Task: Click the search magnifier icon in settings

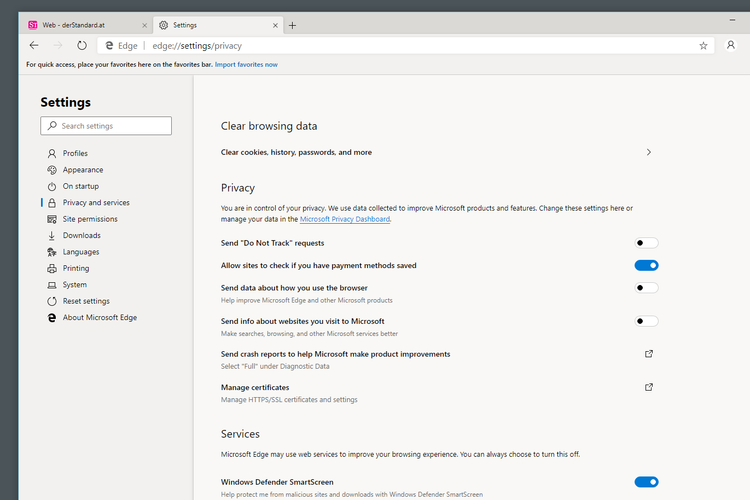Action: [x=52, y=125]
